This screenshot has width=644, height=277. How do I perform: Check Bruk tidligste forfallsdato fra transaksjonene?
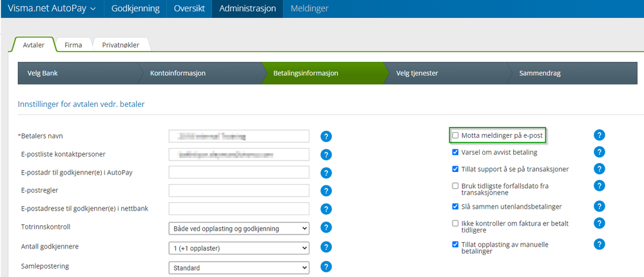(x=455, y=186)
